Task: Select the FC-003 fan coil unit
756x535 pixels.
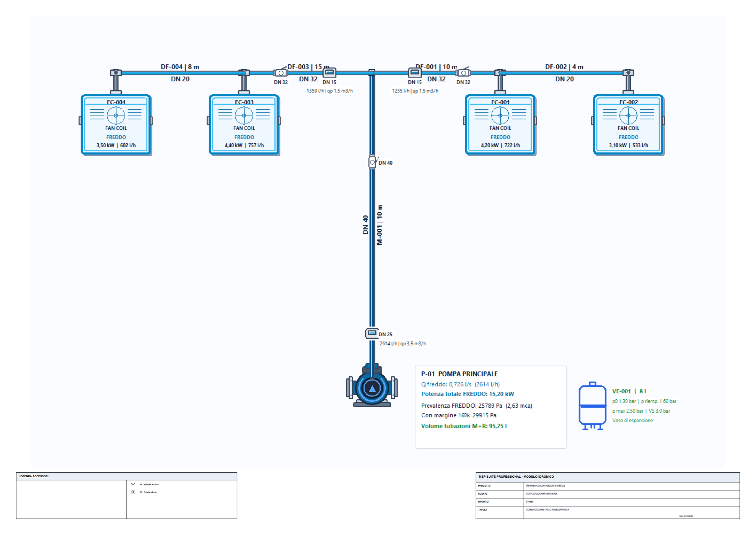Action: pos(244,125)
